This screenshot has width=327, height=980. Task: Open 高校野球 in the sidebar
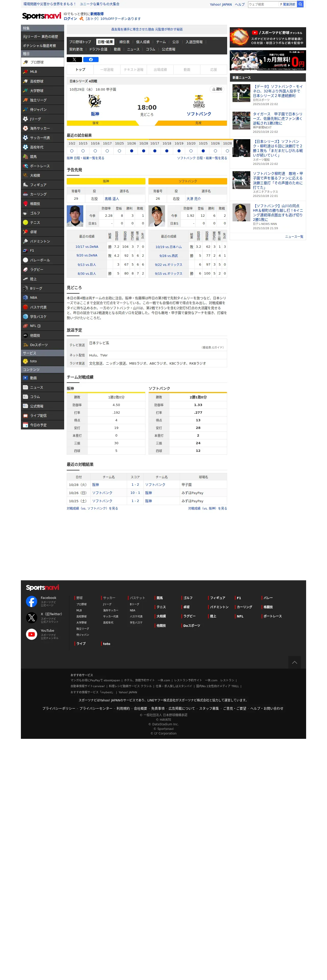click(x=42, y=81)
